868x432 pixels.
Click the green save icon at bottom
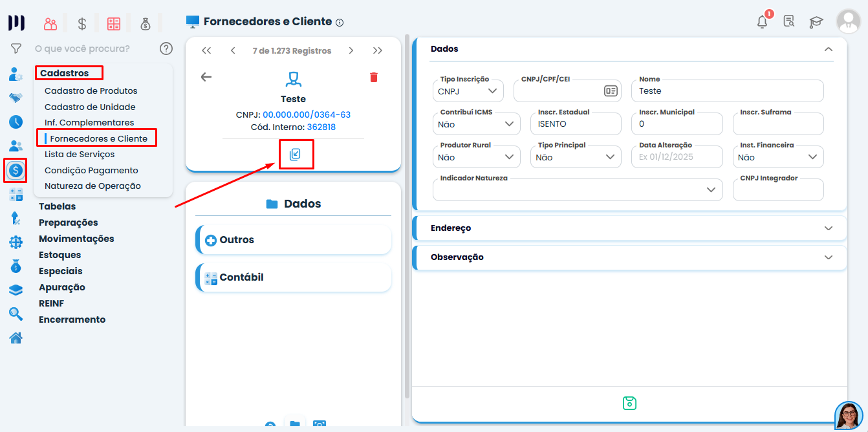point(629,403)
